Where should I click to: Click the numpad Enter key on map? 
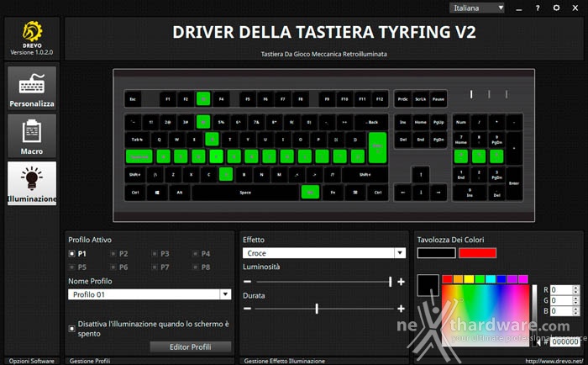click(514, 183)
